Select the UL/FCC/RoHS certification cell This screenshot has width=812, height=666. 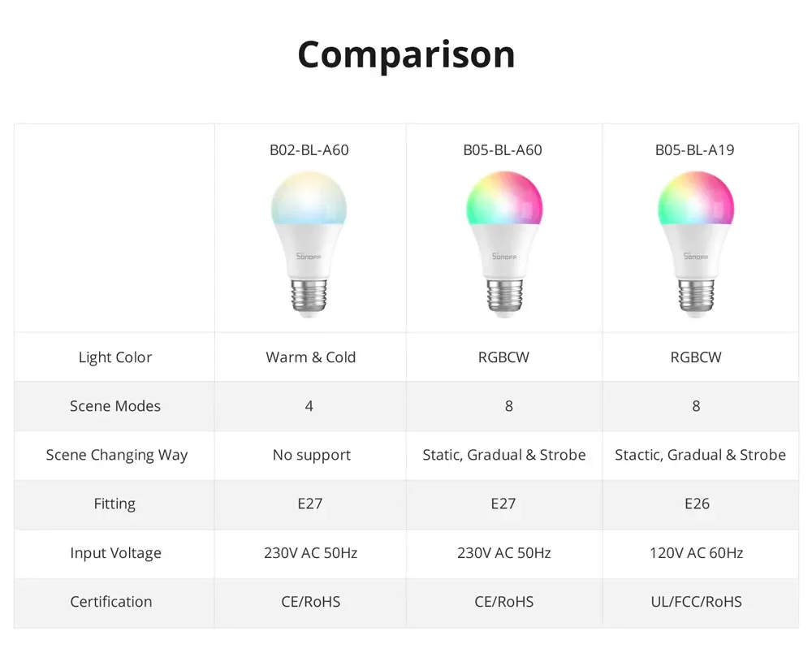696,602
